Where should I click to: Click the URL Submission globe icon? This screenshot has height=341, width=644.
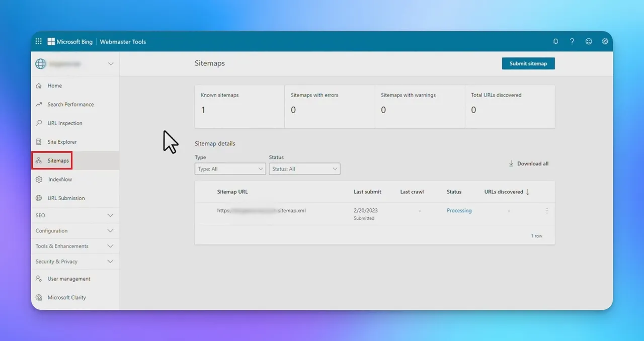click(39, 198)
